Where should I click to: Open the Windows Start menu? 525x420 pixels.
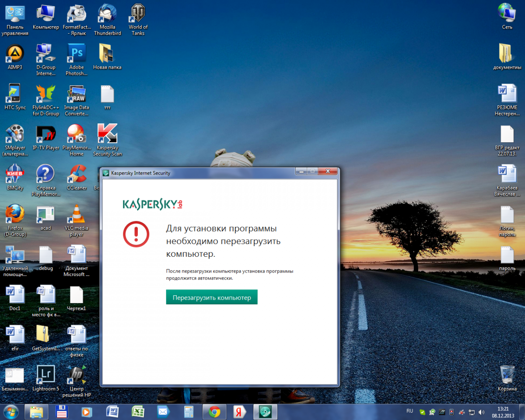(11, 412)
